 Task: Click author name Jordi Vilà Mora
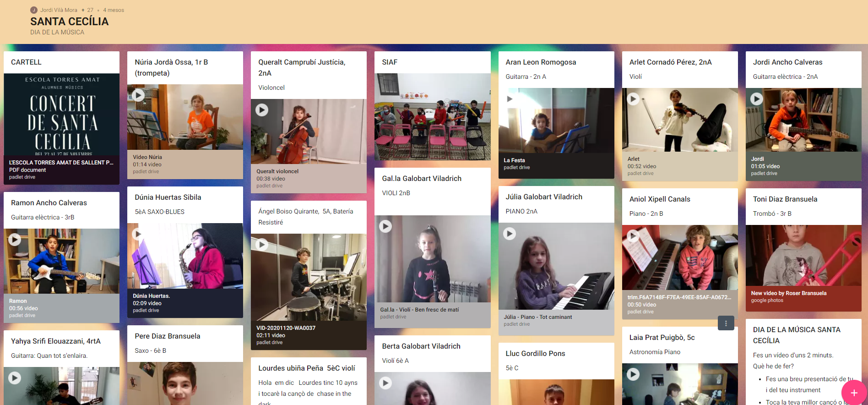59,10
